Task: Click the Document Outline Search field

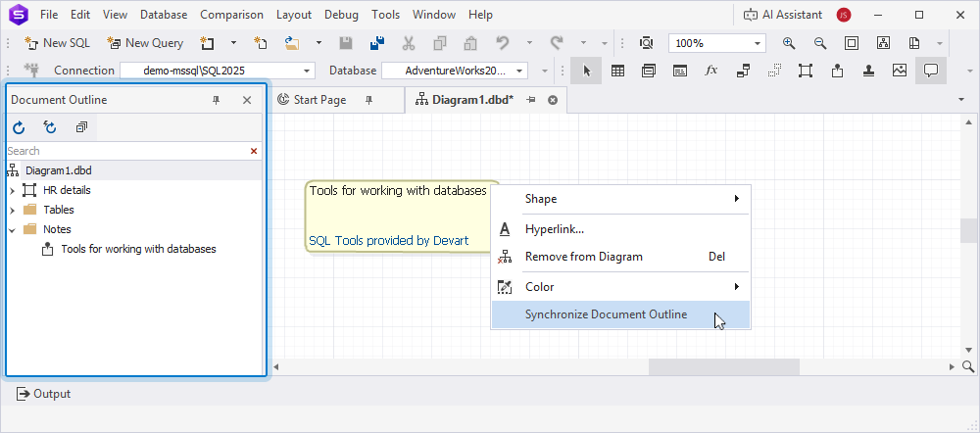Action: point(126,151)
